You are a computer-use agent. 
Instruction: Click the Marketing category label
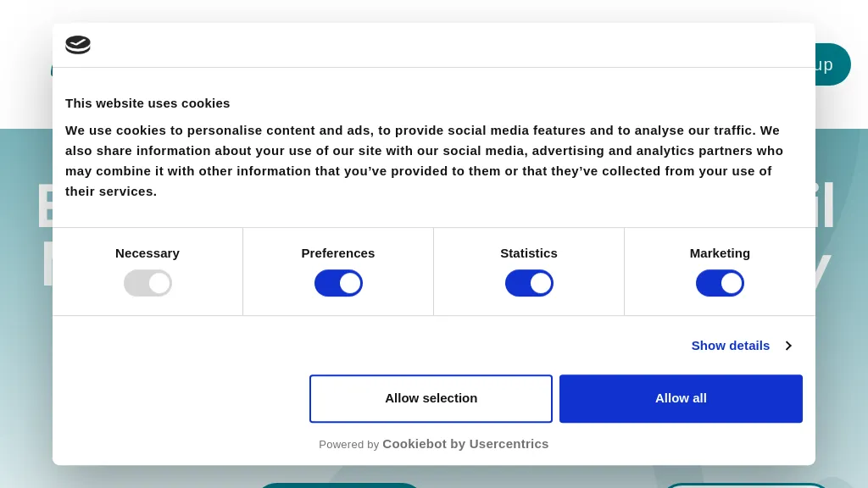coord(720,253)
